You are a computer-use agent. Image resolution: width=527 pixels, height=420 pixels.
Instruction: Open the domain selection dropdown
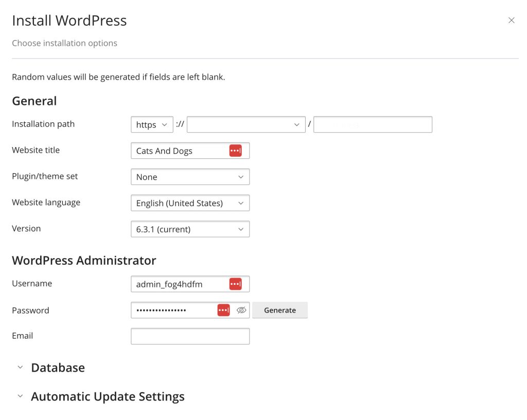click(x=246, y=124)
